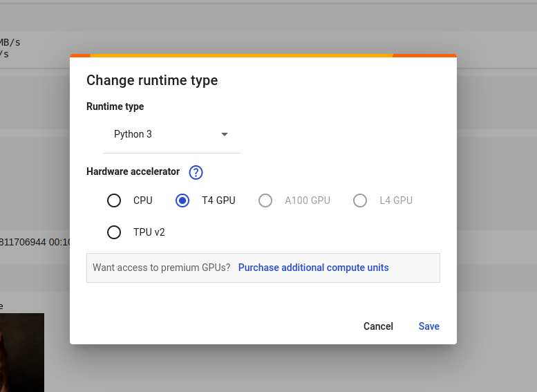This screenshot has height=392, width=537.
Task: Click the Hardware accelerator label
Action: (133, 171)
